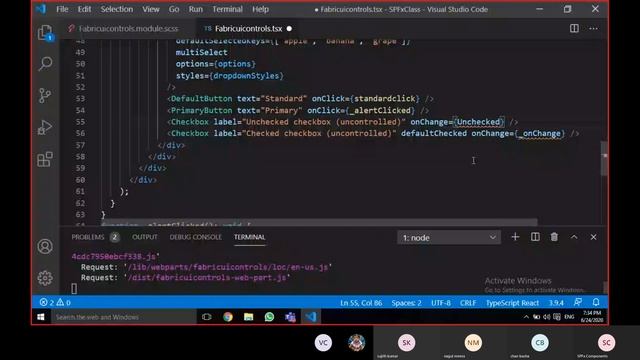
Task: Select participant avatar NM
Action: (x=473, y=342)
